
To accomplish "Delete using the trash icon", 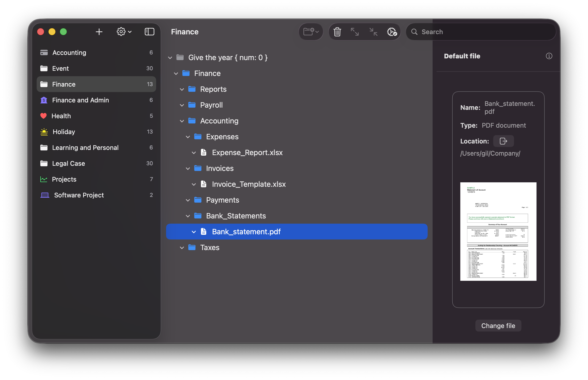I will [337, 32].
